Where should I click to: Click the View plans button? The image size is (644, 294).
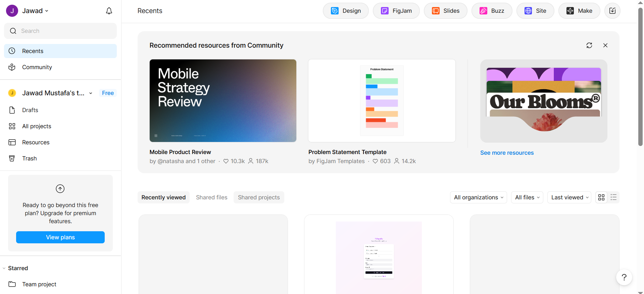coord(60,237)
